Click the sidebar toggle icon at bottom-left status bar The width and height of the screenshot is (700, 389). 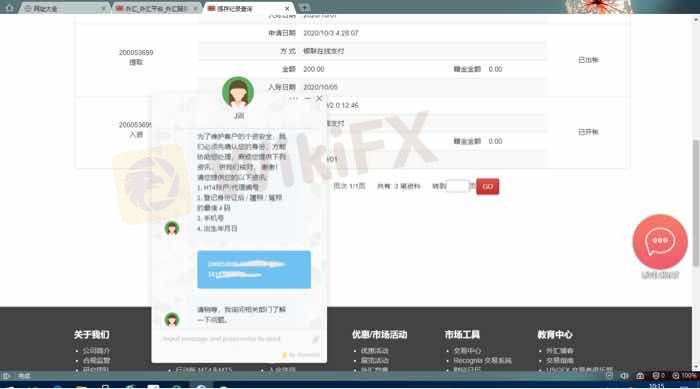tap(6, 376)
